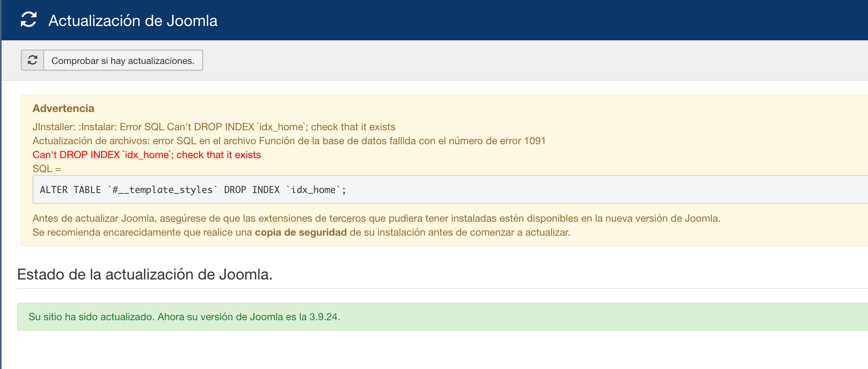Click the 'número de error 1091' error line
This screenshot has height=369, width=868.
pos(289,141)
